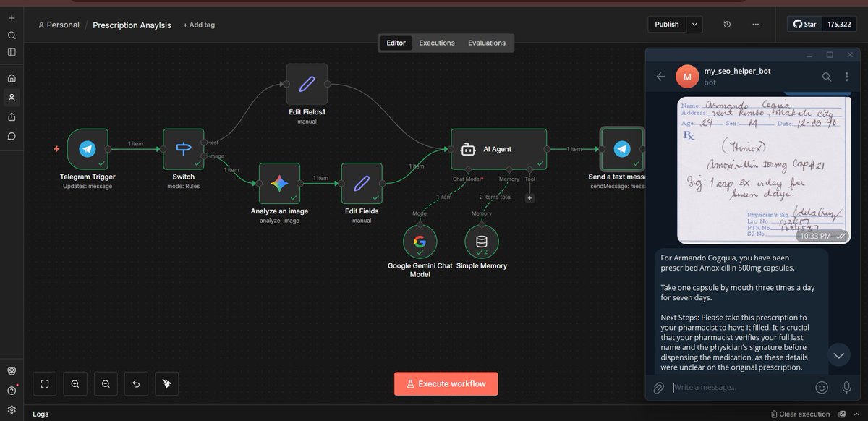This screenshot has width=868, height=421.
Task: Click the Prescription Anaylsis workflow title
Action: 132,25
